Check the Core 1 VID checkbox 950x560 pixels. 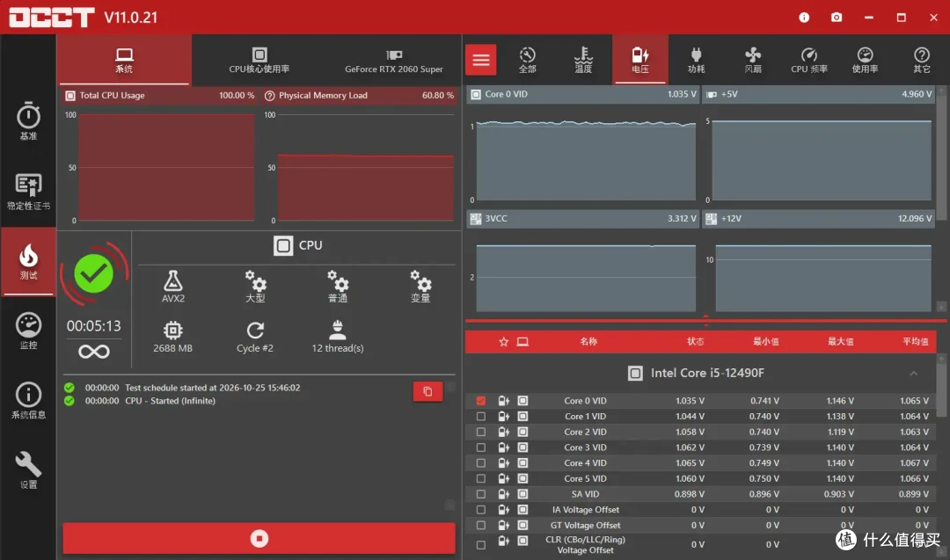tap(481, 417)
